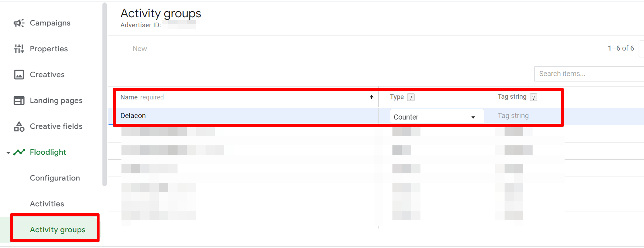This screenshot has height=248, width=644.
Task: Click the Type column help icon
Action: pos(411,97)
